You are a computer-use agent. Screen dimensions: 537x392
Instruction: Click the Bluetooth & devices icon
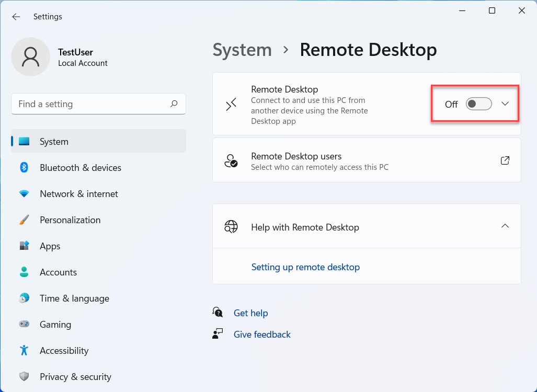pos(24,167)
